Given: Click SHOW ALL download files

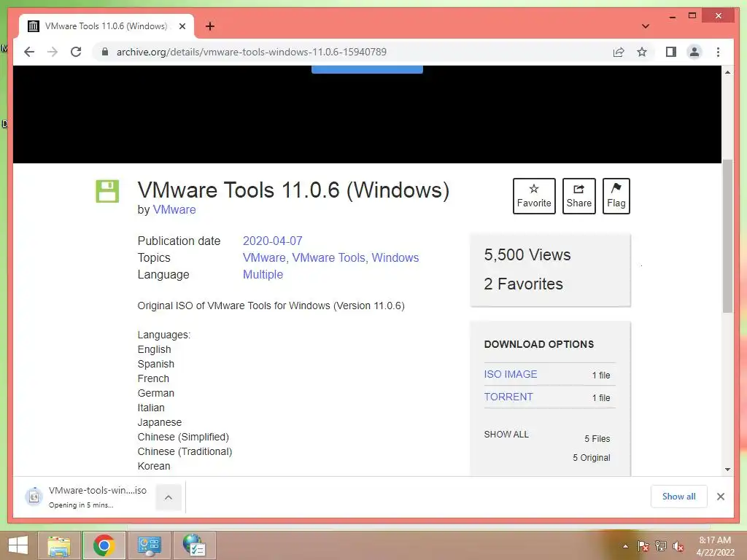Looking at the screenshot, I should point(506,435).
